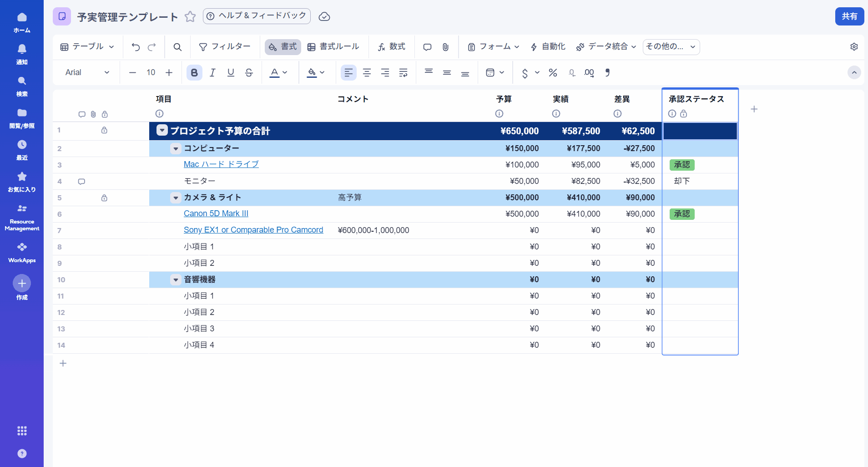Open the Arial font dropdown
The image size is (868, 467).
click(87, 72)
